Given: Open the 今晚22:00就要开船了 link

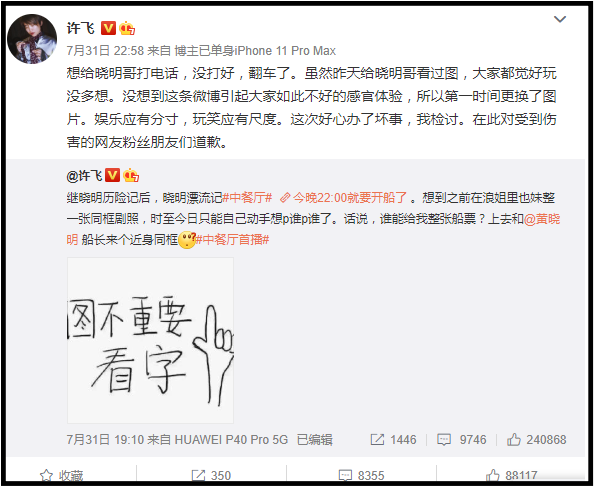Looking at the screenshot, I should (x=344, y=198).
